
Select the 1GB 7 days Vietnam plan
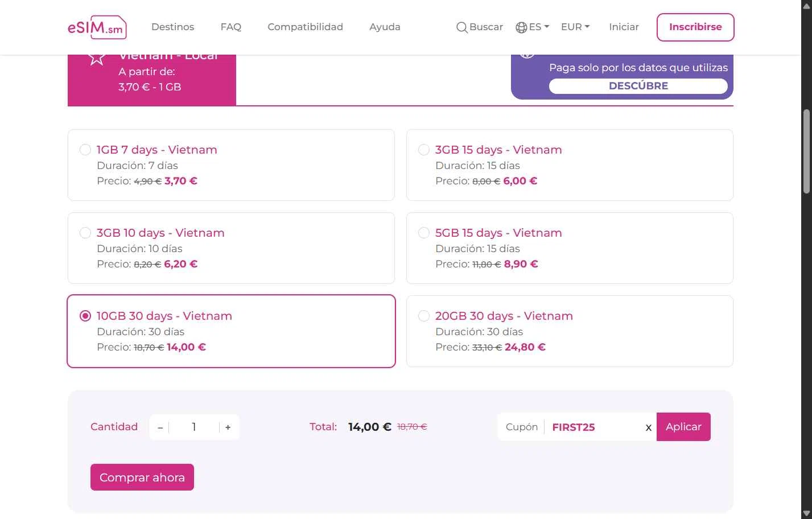tap(231, 165)
